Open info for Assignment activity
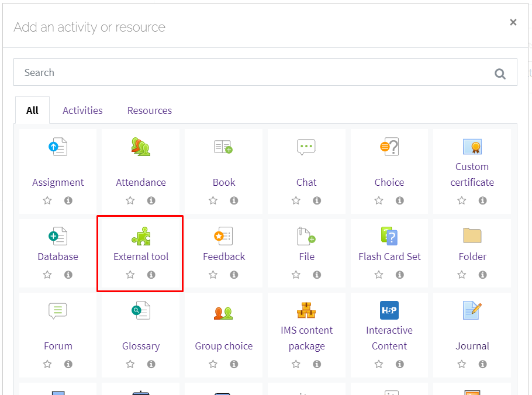The image size is (532, 395). click(x=68, y=200)
